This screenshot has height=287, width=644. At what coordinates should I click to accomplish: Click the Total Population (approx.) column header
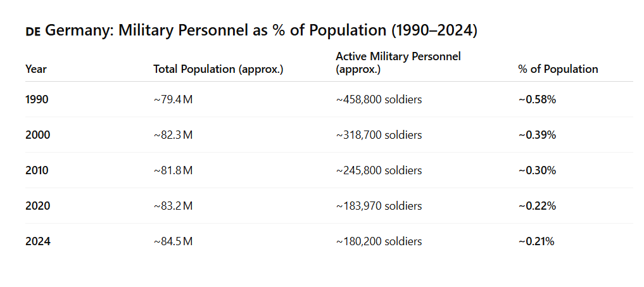click(218, 69)
